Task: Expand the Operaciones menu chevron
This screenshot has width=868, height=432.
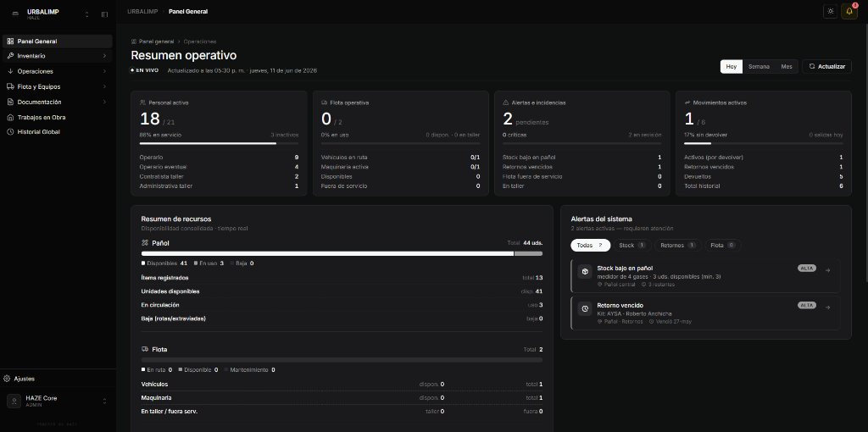Action: [x=104, y=71]
